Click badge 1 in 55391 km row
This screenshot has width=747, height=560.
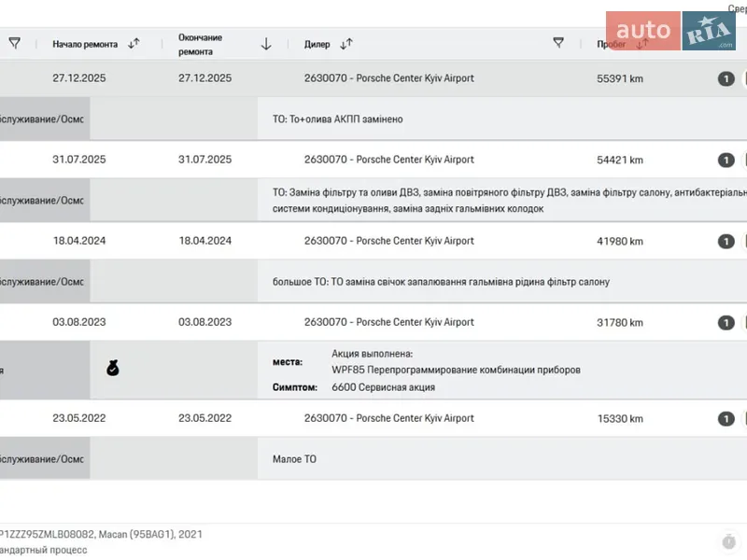point(726,78)
